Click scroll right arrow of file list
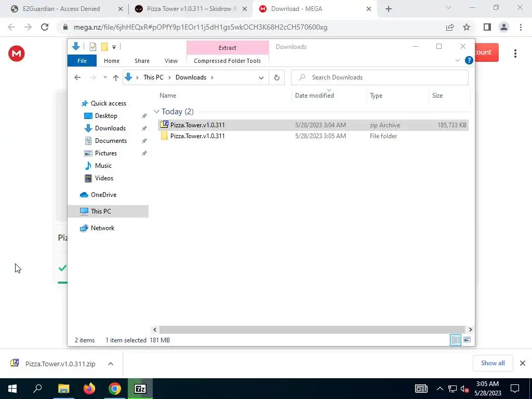 pos(470,329)
